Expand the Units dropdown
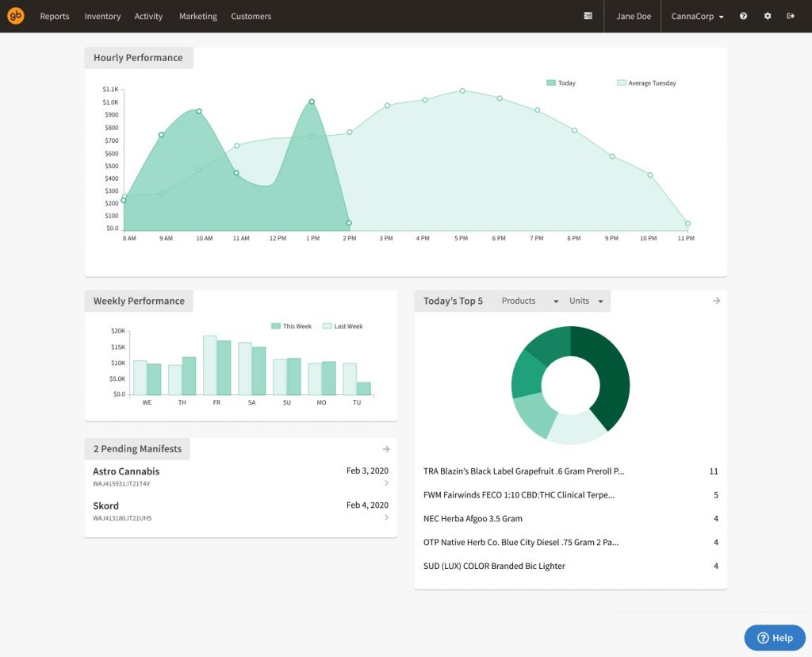This screenshot has width=812, height=657. pos(586,301)
